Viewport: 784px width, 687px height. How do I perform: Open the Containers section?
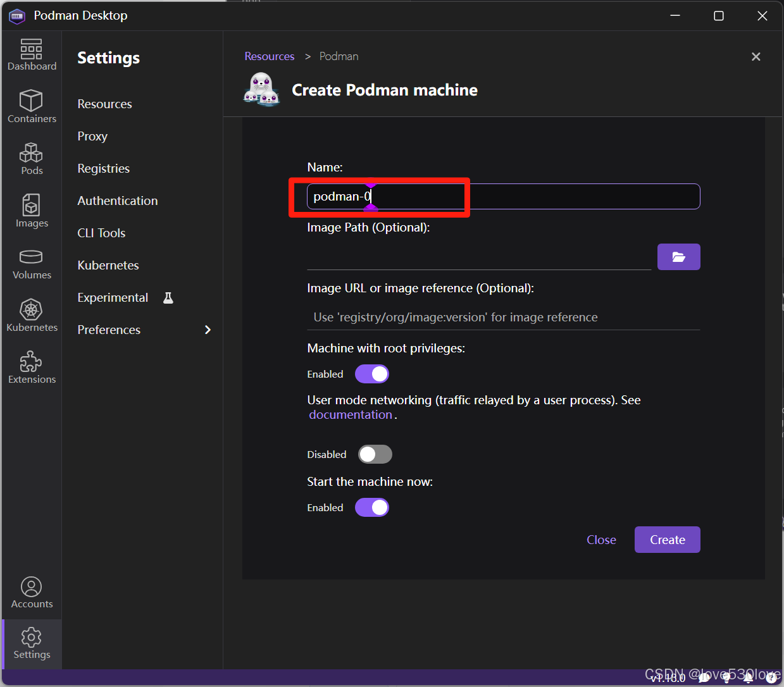click(32, 106)
